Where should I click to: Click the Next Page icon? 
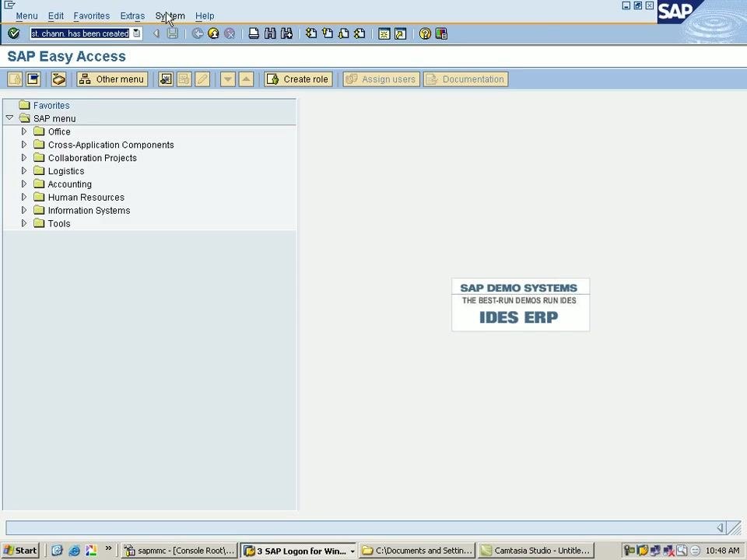pos(343,33)
